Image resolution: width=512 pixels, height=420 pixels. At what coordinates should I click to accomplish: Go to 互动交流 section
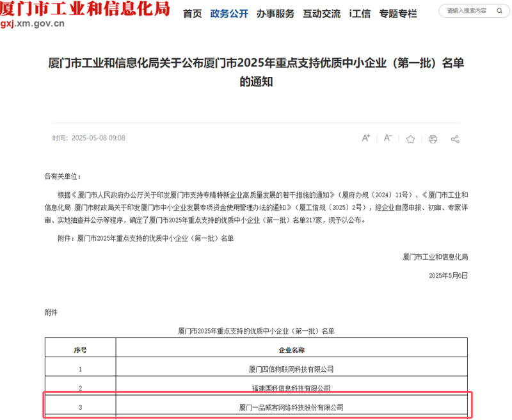point(321,13)
